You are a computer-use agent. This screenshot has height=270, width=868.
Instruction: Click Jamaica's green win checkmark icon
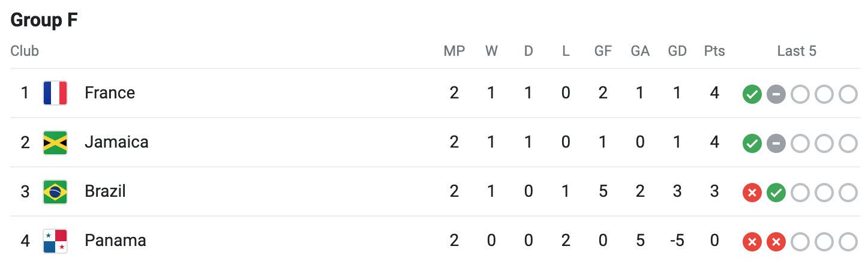pos(752,143)
